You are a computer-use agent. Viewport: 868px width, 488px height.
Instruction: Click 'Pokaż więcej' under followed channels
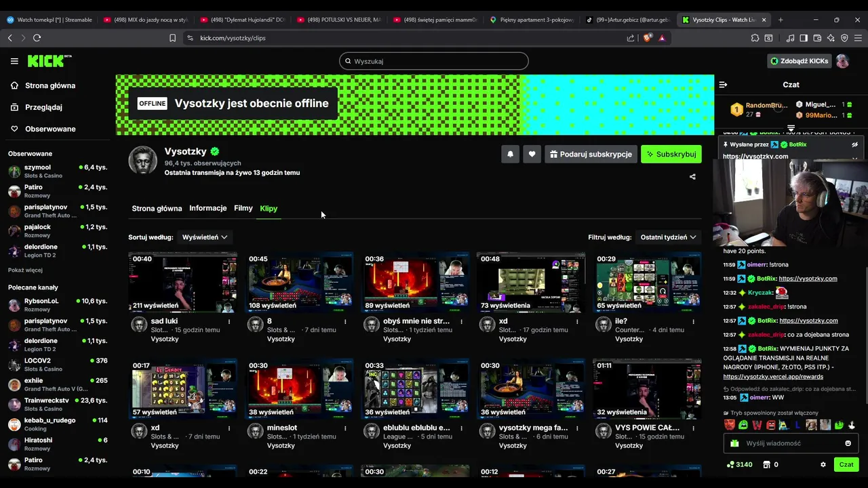coord(25,270)
